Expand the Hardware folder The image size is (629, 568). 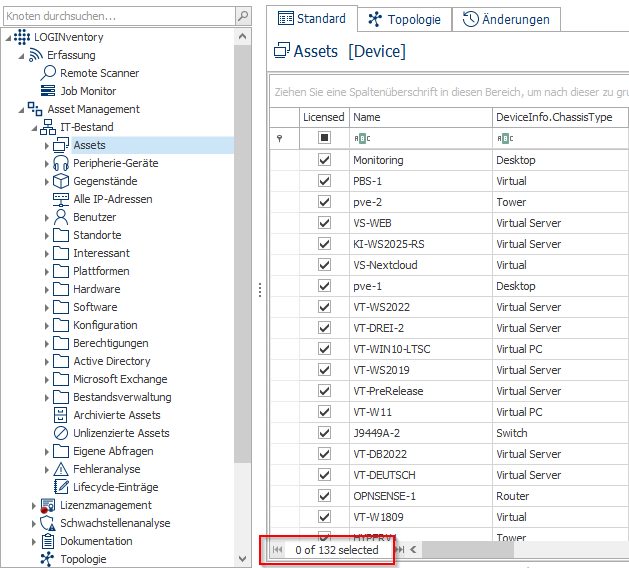tap(47, 290)
